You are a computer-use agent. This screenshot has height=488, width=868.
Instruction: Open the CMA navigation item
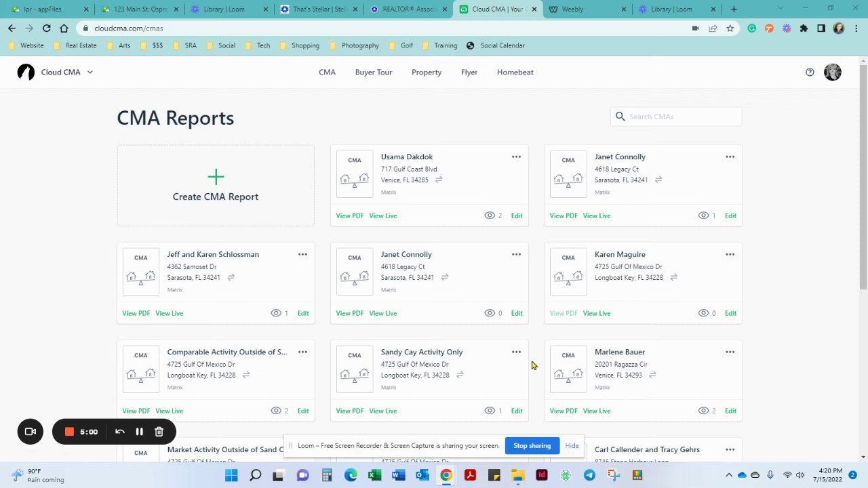tap(327, 72)
